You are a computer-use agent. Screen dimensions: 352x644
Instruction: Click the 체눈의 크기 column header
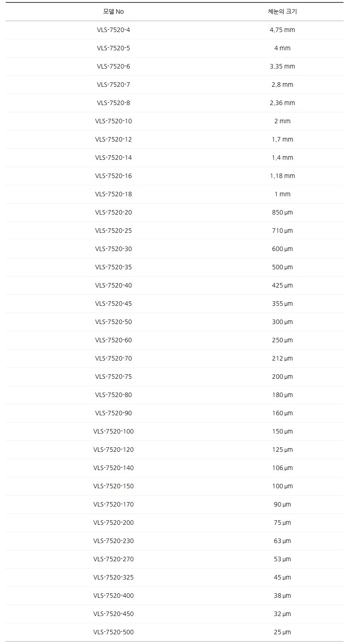point(282,12)
